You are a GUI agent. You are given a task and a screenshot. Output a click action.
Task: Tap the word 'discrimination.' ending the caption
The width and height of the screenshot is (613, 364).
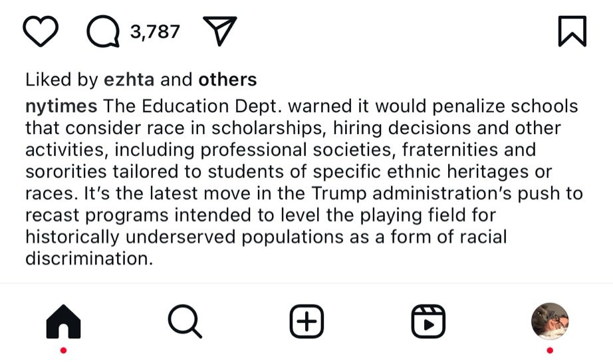89,258
